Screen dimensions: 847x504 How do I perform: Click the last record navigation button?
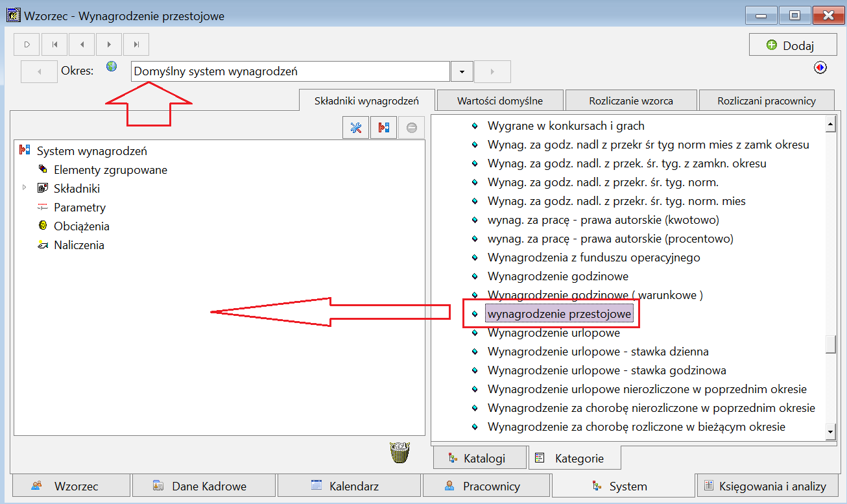(136, 44)
